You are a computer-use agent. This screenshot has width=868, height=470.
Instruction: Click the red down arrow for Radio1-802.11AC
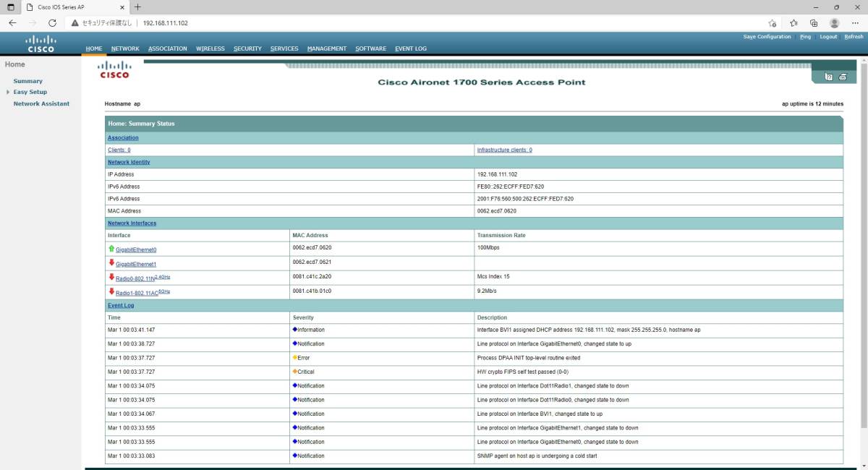tap(111, 291)
